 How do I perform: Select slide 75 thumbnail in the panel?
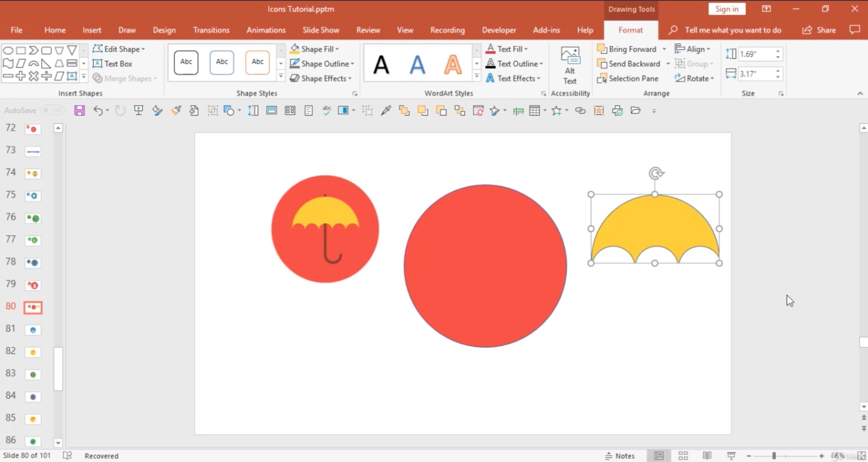point(33,196)
